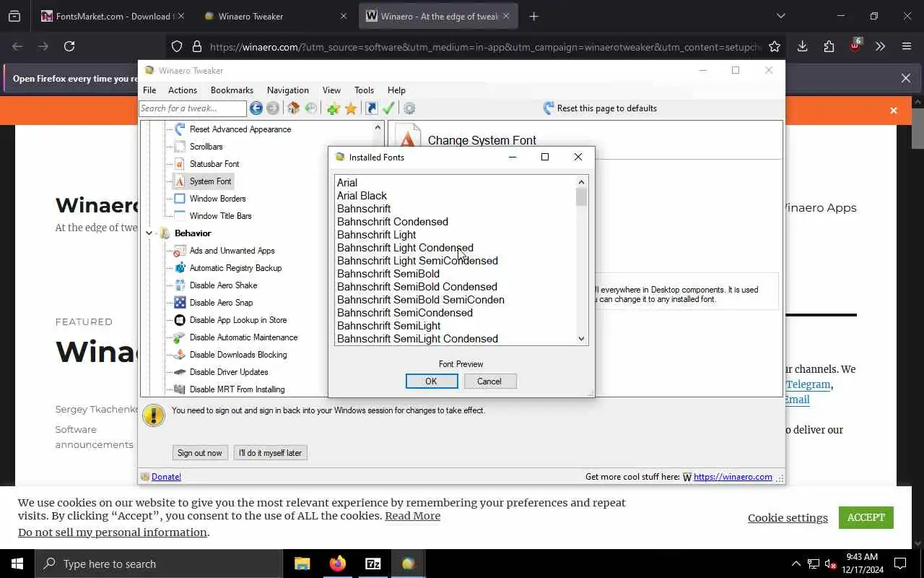Click the blue shortcut arrow toolbar icon
The height and width of the screenshot is (578, 924).
pyautogui.click(x=371, y=108)
